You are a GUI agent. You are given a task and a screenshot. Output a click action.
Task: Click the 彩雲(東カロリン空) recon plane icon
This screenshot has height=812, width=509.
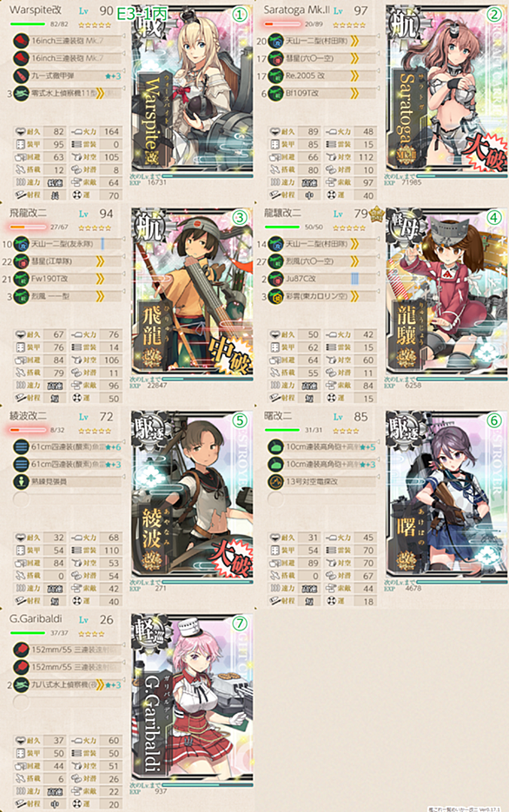[x=275, y=296]
